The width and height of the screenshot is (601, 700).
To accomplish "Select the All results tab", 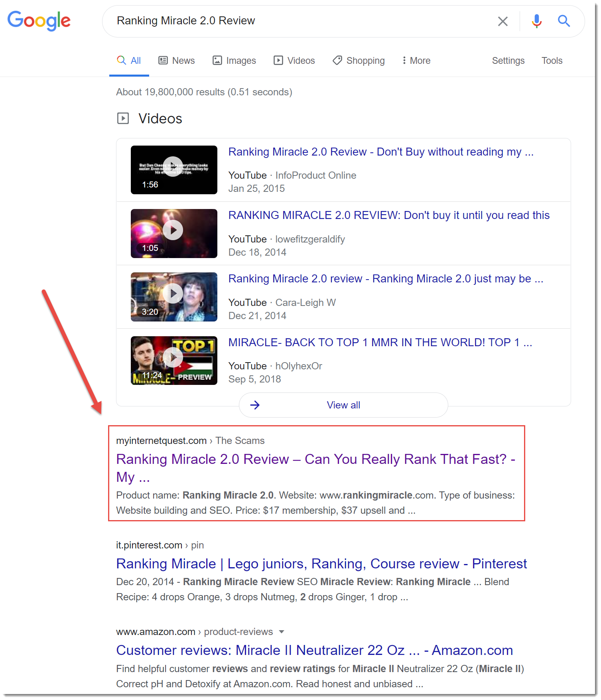I will coord(129,61).
